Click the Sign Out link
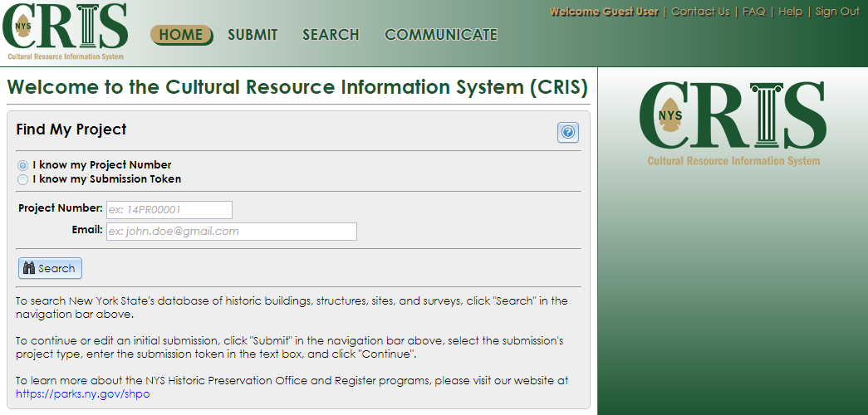Screen dimensions: 868x415 click(837, 12)
